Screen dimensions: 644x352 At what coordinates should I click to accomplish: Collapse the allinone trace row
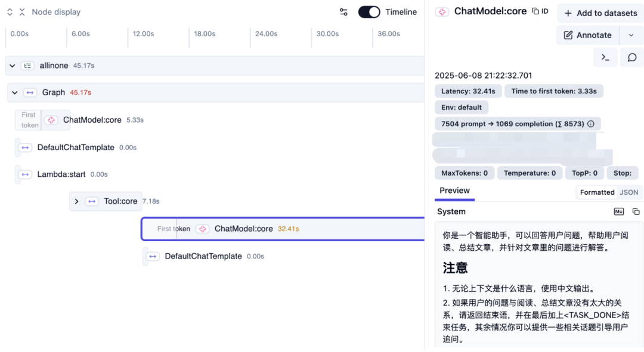(x=12, y=66)
